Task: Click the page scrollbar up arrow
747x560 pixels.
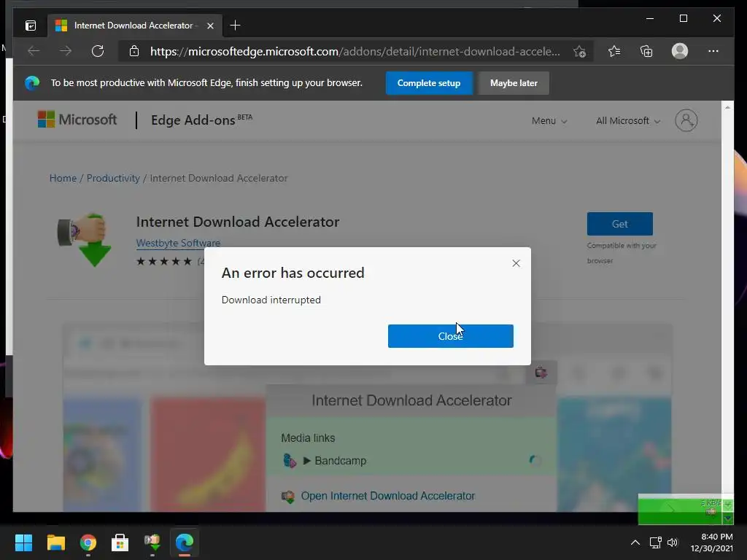Action: [x=727, y=108]
